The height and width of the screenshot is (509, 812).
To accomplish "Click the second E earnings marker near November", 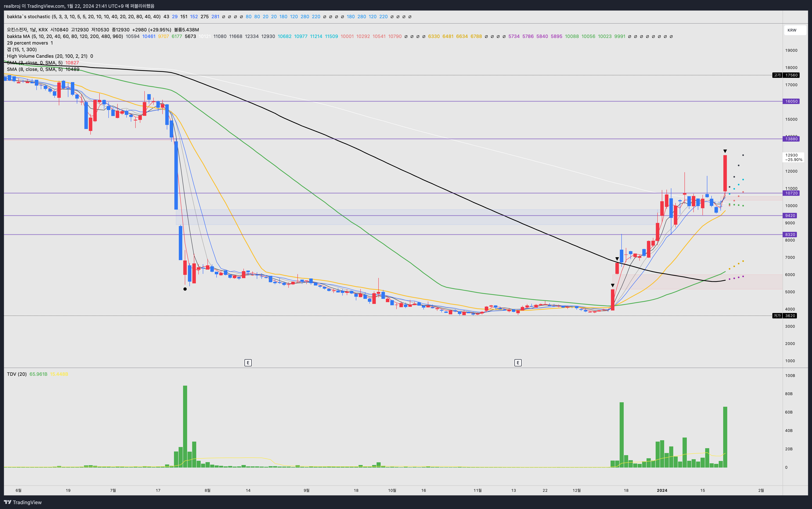I will point(518,363).
